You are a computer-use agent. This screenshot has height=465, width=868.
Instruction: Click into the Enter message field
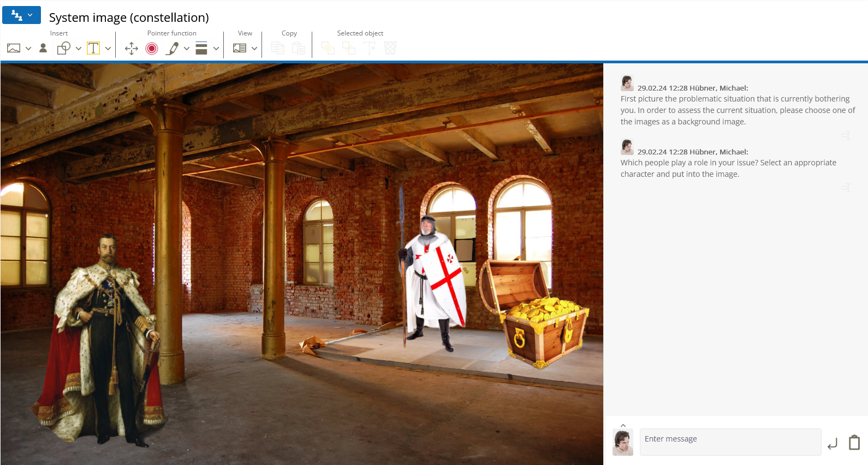click(730, 442)
